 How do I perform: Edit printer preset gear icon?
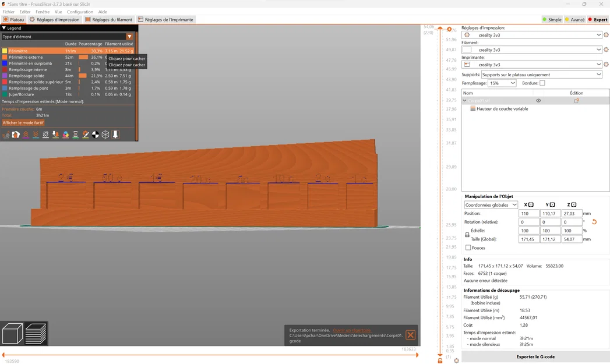pyautogui.click(x=606, y=65)
